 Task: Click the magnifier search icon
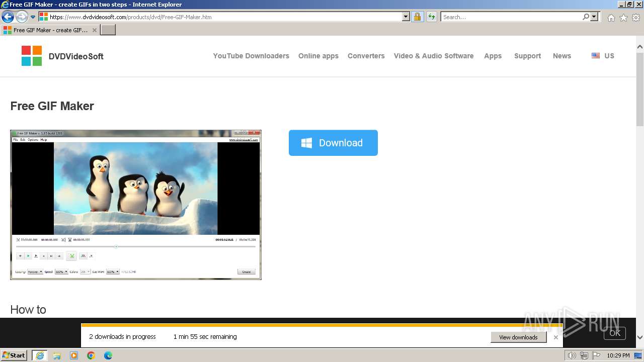click(x=586, y=17)
